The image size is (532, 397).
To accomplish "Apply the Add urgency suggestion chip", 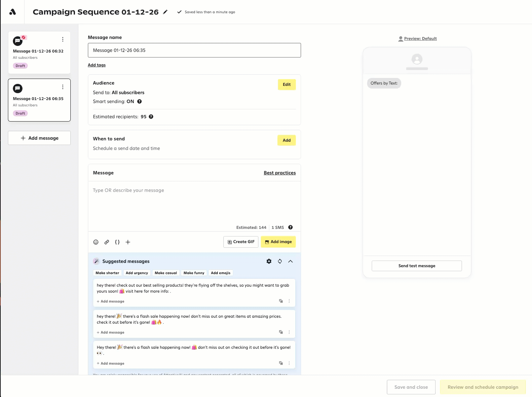I will click(137, 273).
